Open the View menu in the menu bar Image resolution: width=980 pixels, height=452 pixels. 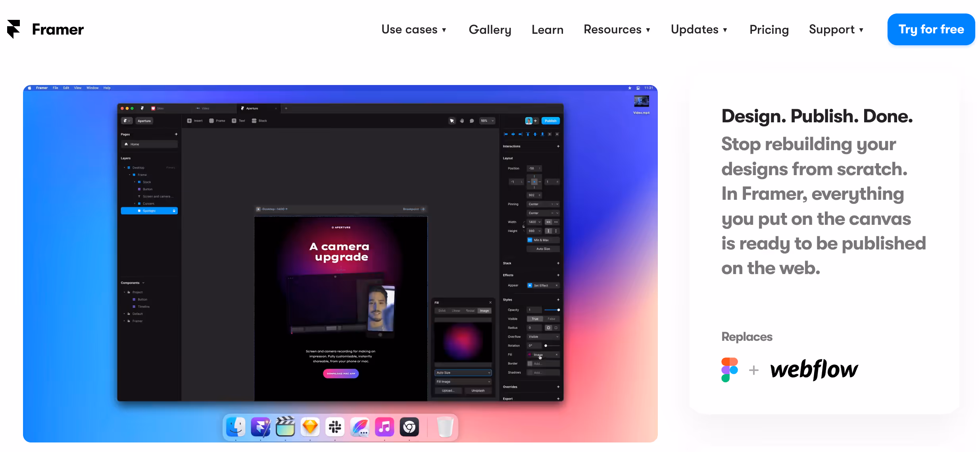pos(78,88)
